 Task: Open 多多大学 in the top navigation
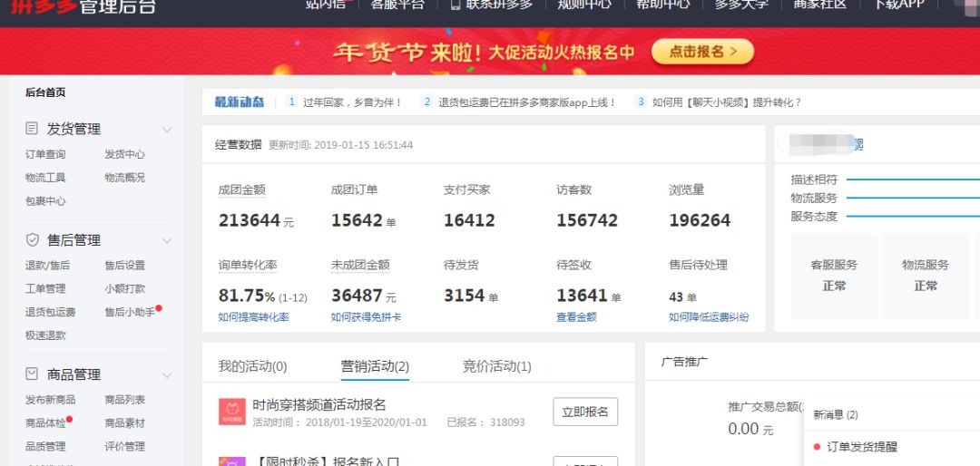click(741, 4)
